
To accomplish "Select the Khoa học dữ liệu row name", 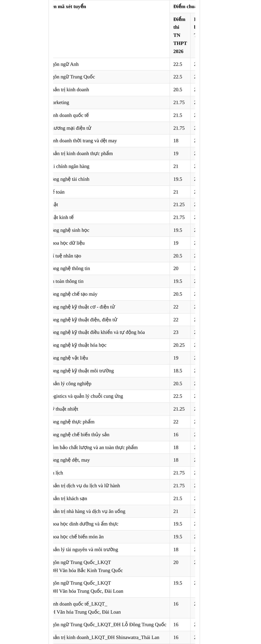I will [x=69, y=243].
